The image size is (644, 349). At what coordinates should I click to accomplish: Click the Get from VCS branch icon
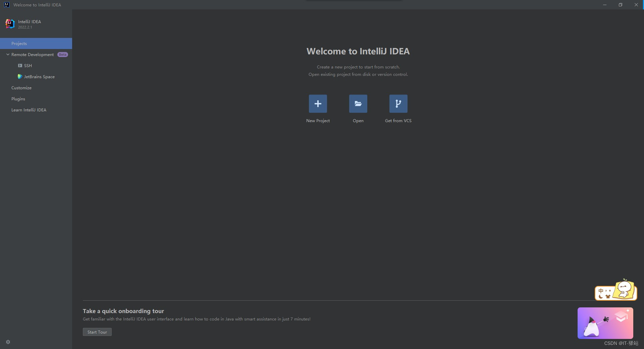pos(398,104)
